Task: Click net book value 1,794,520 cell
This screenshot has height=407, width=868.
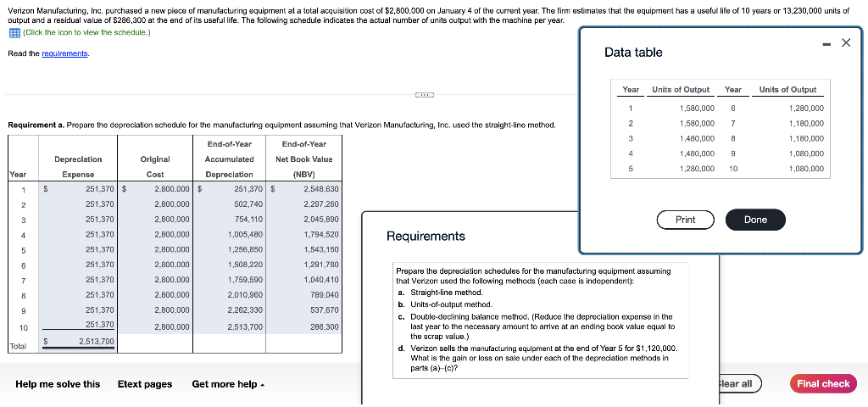Action: click(304, 234)
